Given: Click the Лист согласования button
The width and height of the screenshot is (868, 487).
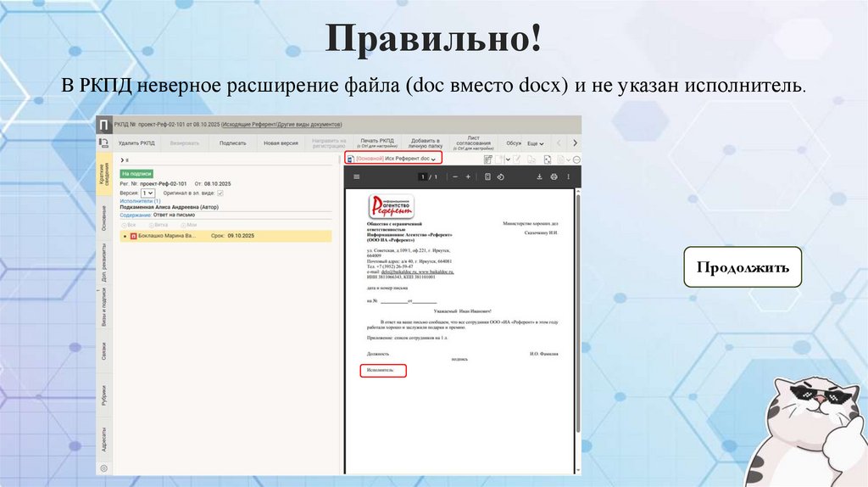Looking at the screenshot, I should coord(473,143).
